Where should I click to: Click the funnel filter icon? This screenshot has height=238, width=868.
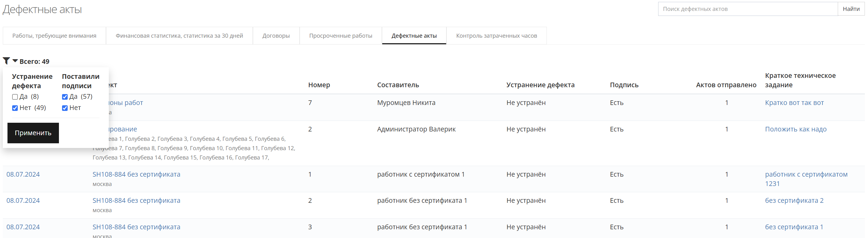(x=6, y=61)
